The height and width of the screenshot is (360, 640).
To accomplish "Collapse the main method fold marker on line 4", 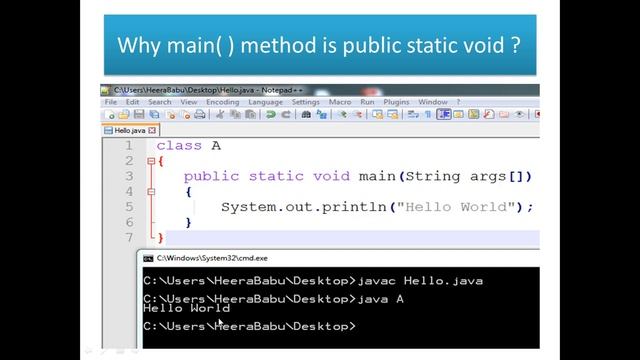I will 151,191.
